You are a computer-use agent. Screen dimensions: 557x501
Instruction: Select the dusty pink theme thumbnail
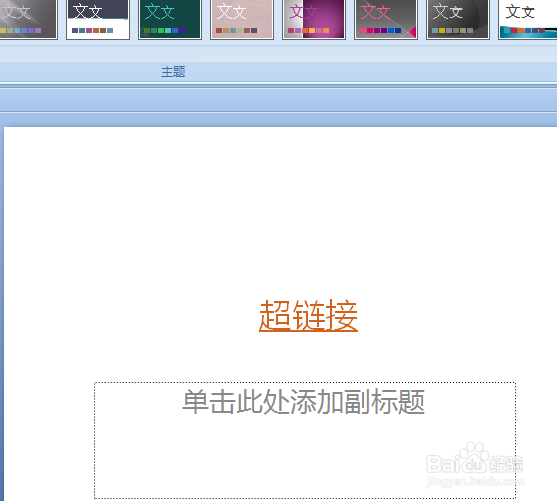coord(242,19)
